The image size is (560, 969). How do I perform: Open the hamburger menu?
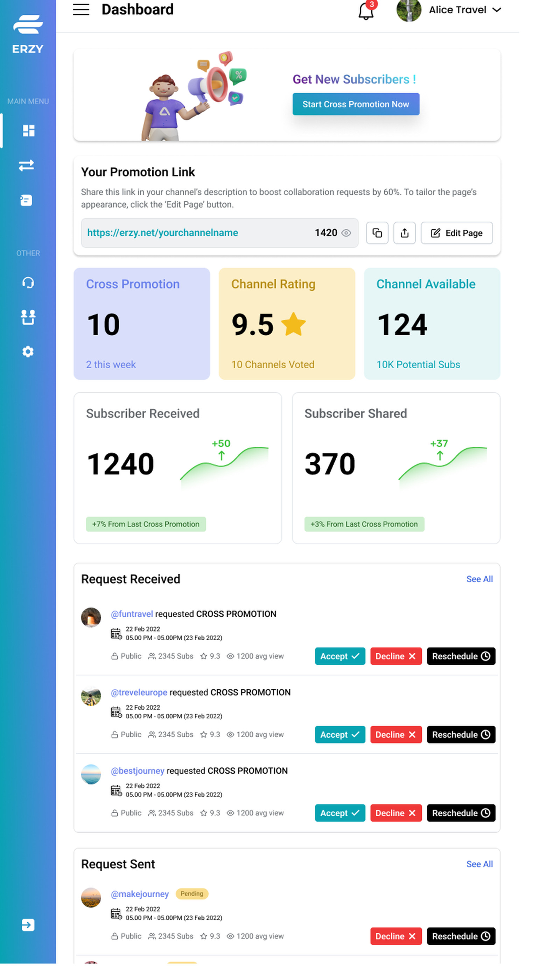pyautogui.click(x=81, y=9)
